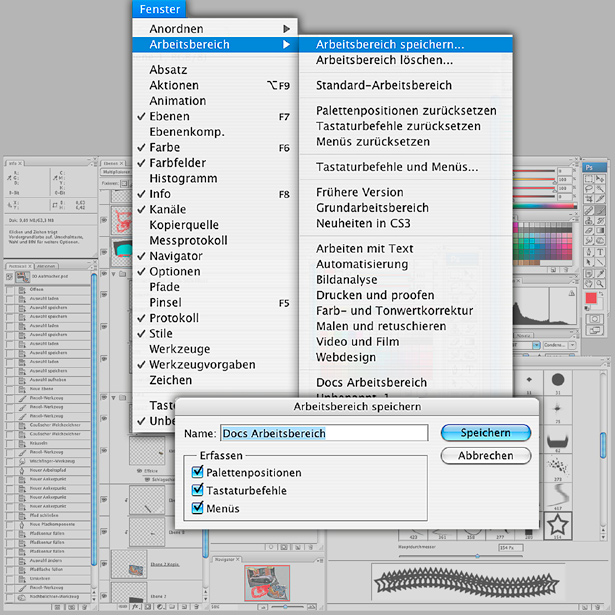Select the Path Selection arrow tool
The width and height of the screenshot is (615, 615).
coord(589,262)
